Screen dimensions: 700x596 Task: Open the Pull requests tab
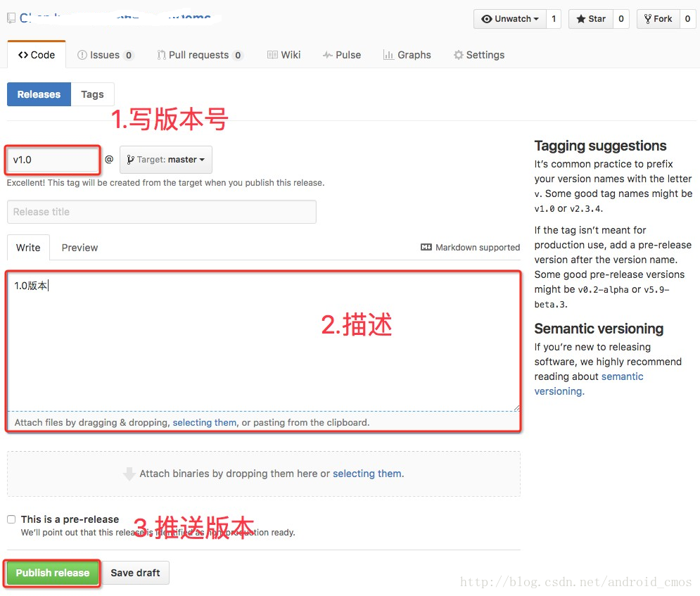(200, 55)
